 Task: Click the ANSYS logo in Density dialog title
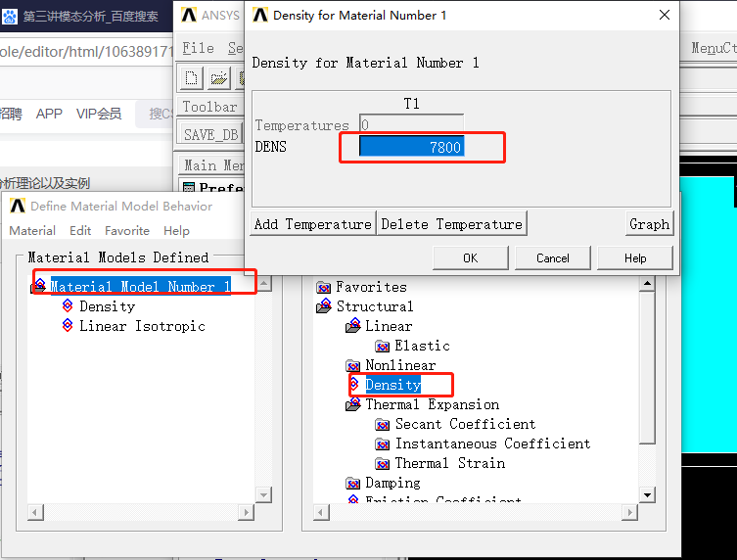(x=260, y=15)
